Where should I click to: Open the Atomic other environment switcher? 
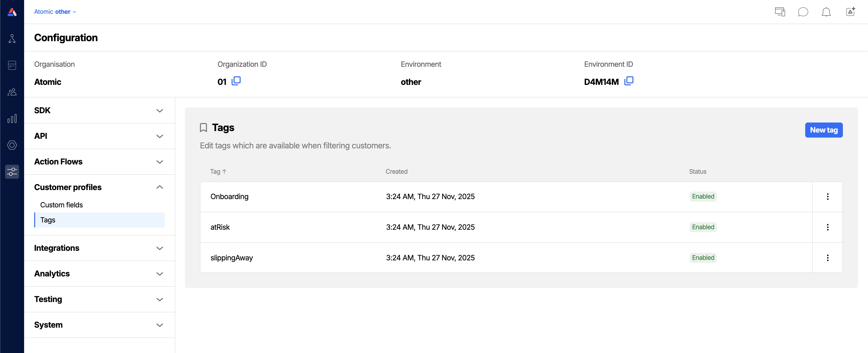(55, 12)
